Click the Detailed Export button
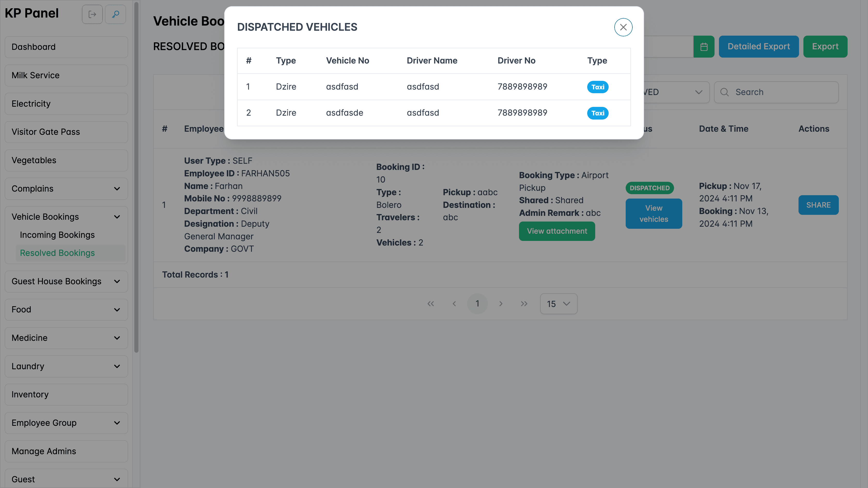 click(x=758, y=46)
